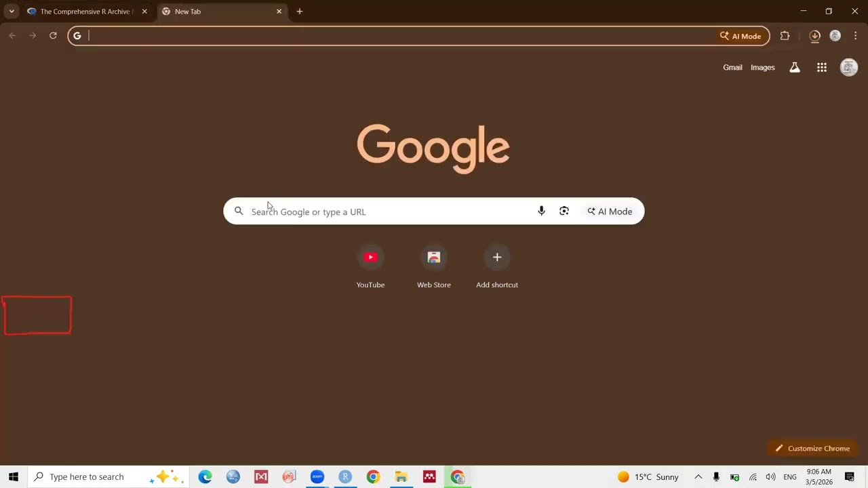Show hidden system tray icons
The height and width of the screenshot is (488, 868).
click(698, 477)
